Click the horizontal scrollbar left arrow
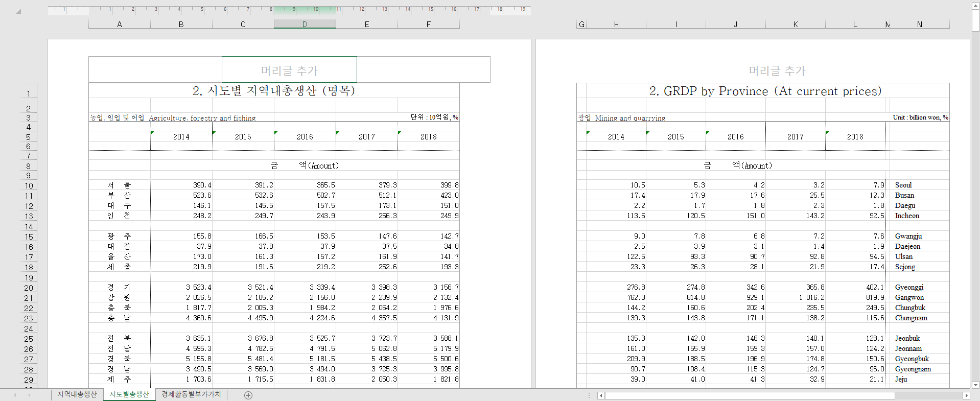This screenshot has height=401, width=980. [x=601, y=395]
